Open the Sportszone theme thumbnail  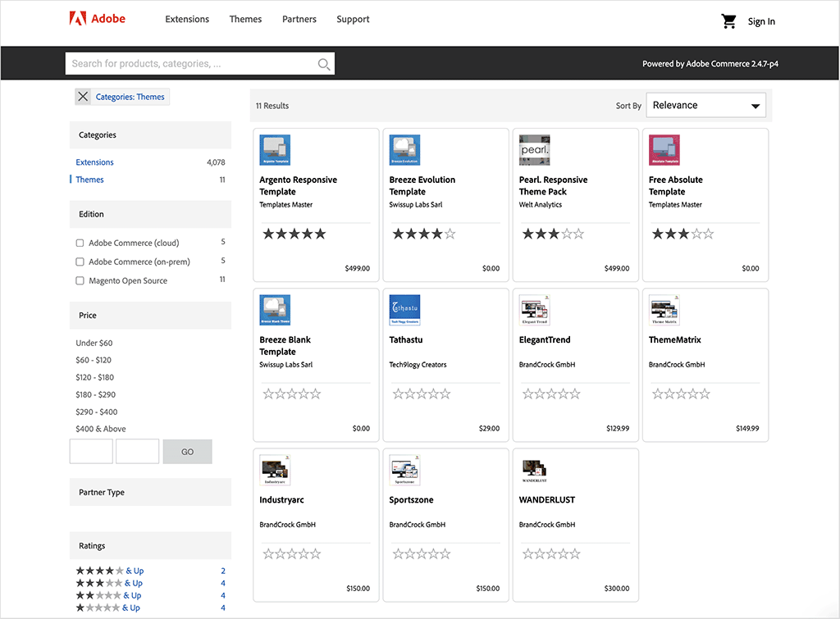404,470
